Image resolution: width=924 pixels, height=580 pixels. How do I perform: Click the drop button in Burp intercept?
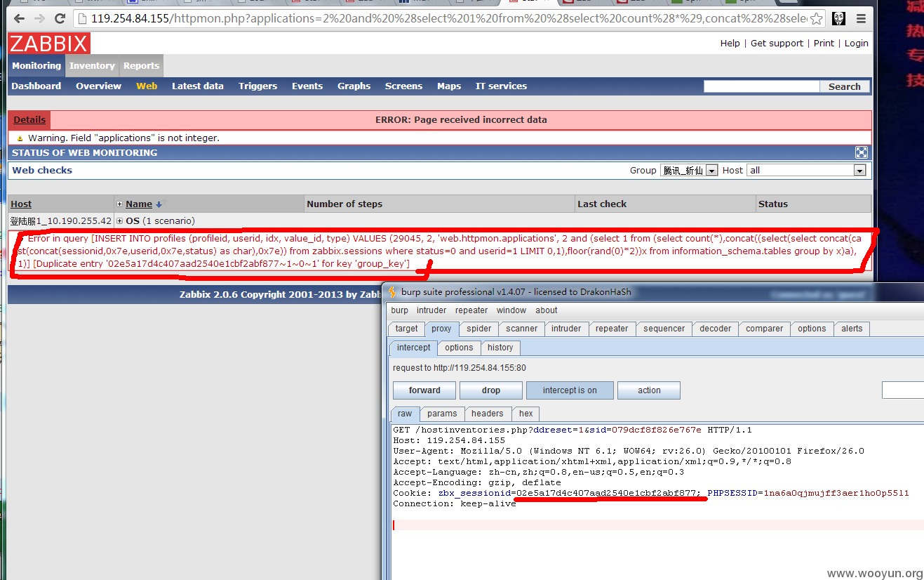click(x=491, y=390)
